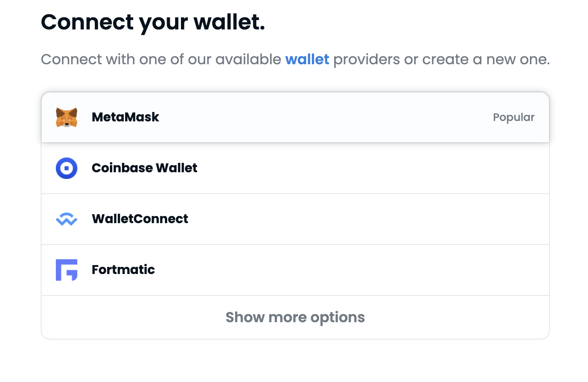Pick the WalletConnect text label
The height and width of the screenshot is (382, 588).
pos(140,219)
